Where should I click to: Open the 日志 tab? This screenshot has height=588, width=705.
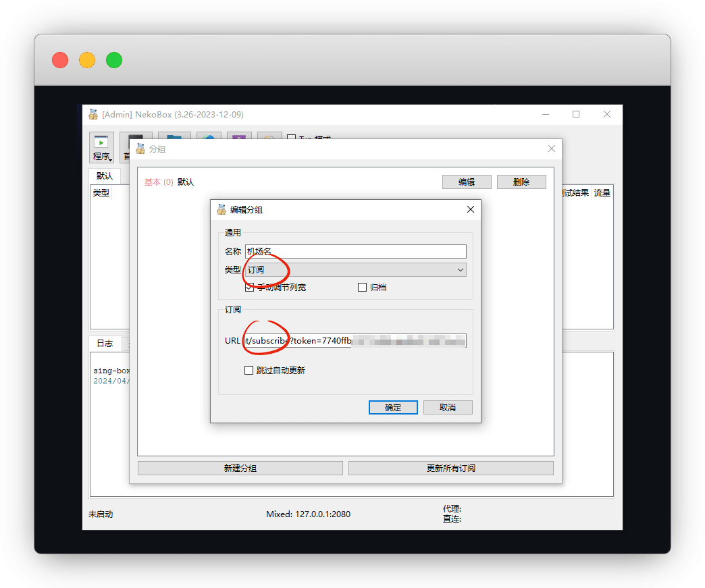tap(105, 343)
